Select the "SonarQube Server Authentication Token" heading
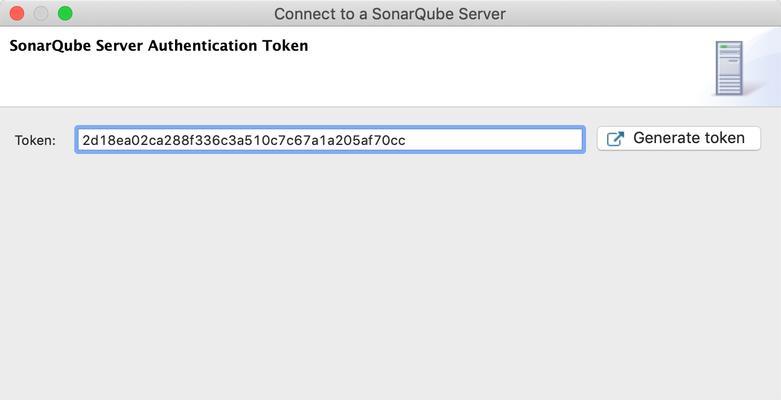This screenshot has width=781, height=400. point(159,46)
